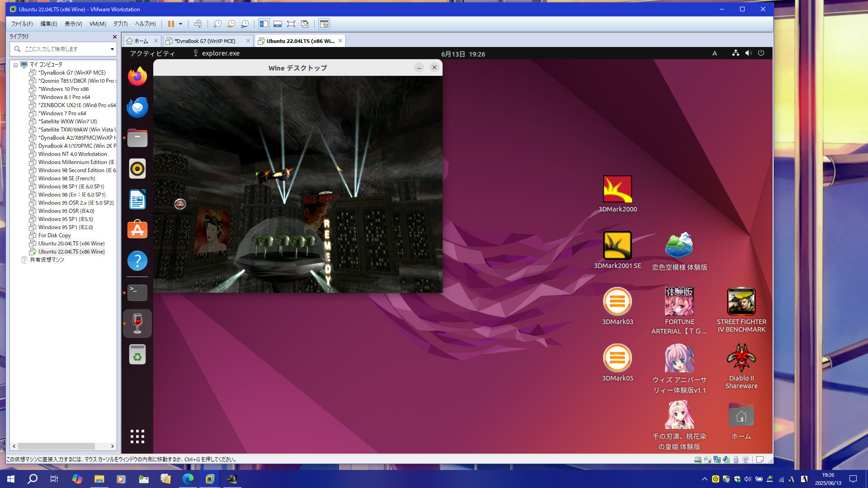
Task: Open 恋色空模様 体験版 desktop icon
Action: coord(679,251)
